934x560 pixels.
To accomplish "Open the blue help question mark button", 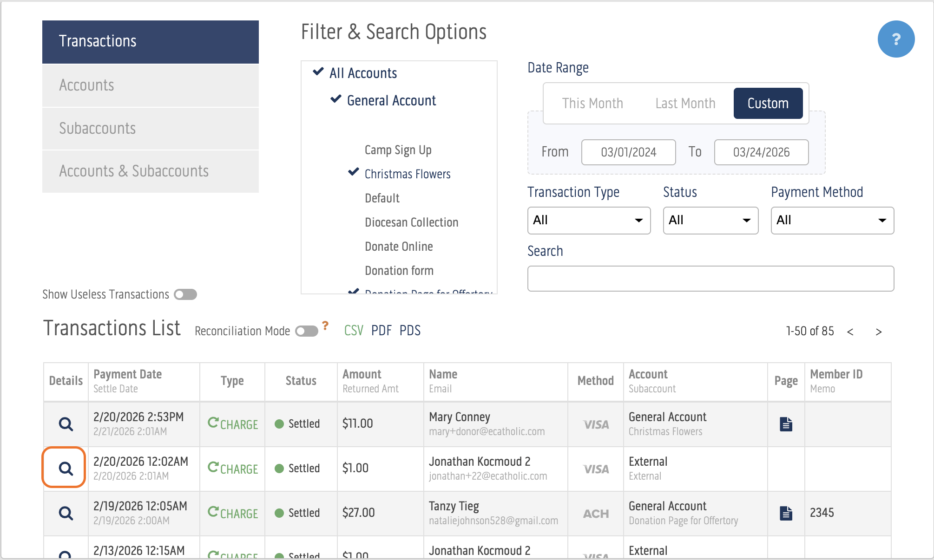I will point(895,39).
